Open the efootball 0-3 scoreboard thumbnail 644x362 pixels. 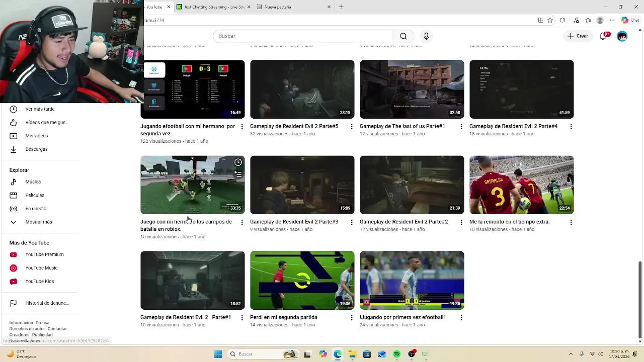(x=193, y=89)
